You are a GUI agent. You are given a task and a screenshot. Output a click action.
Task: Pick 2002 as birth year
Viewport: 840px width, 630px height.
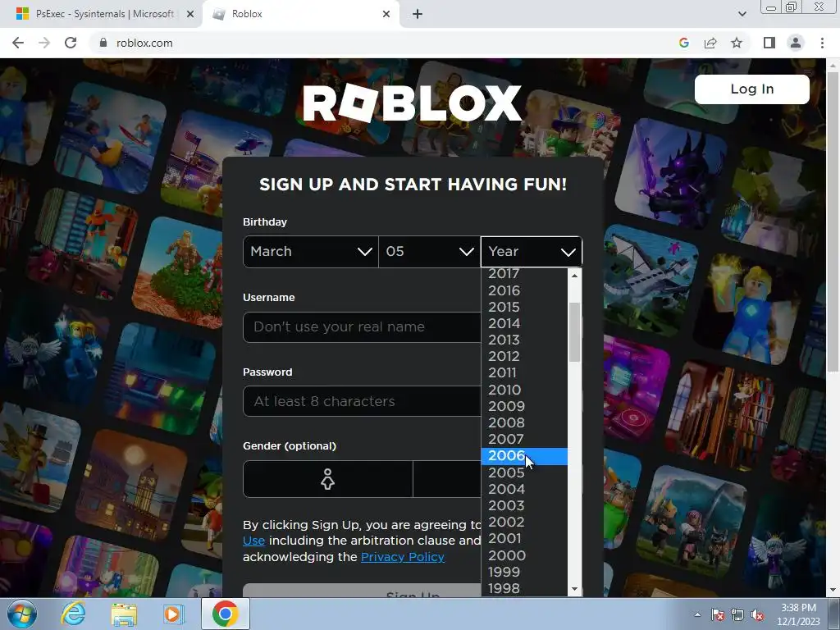(x=524, y=522)
